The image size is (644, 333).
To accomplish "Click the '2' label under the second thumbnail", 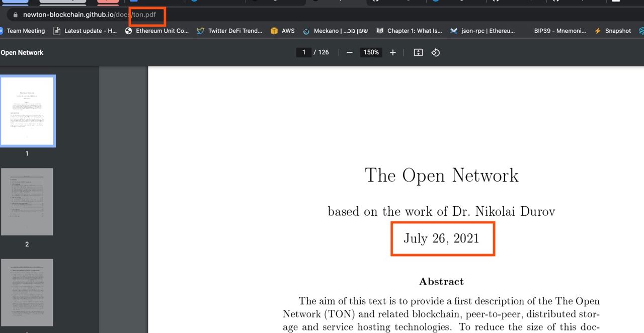I will pyautogui.click(x=27, y=244).
